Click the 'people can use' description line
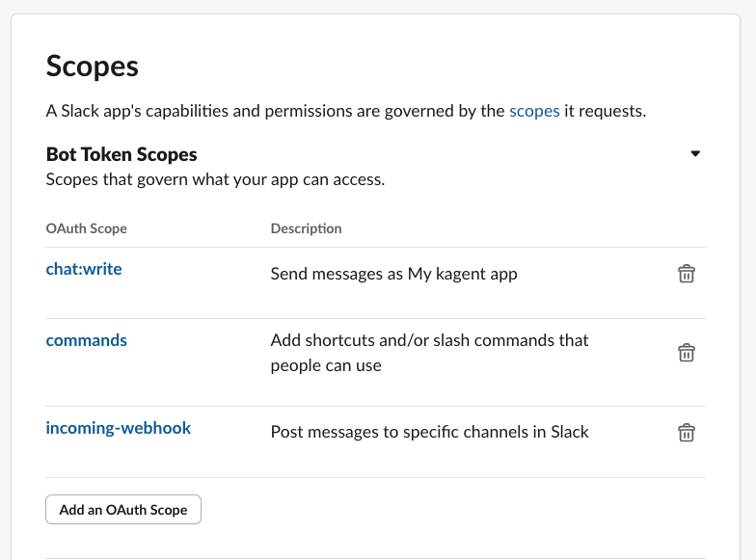 tap(326, 366)
